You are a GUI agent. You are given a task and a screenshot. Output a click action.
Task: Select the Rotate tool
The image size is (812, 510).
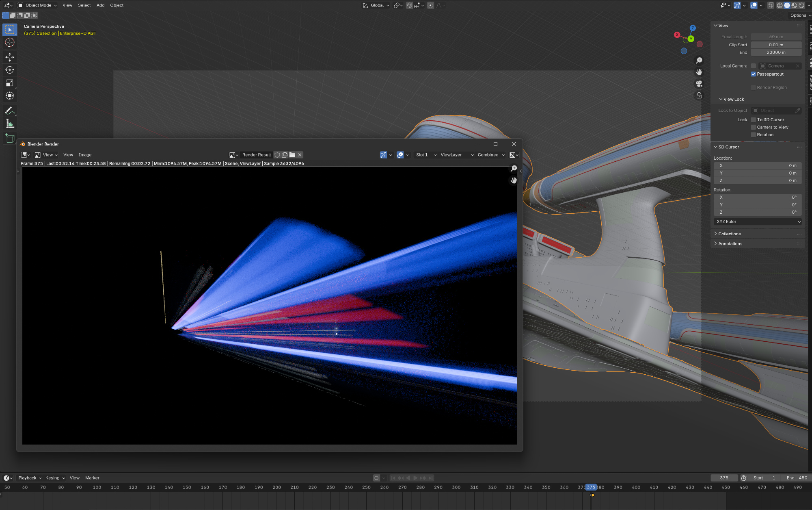click(x=10, y=70)
